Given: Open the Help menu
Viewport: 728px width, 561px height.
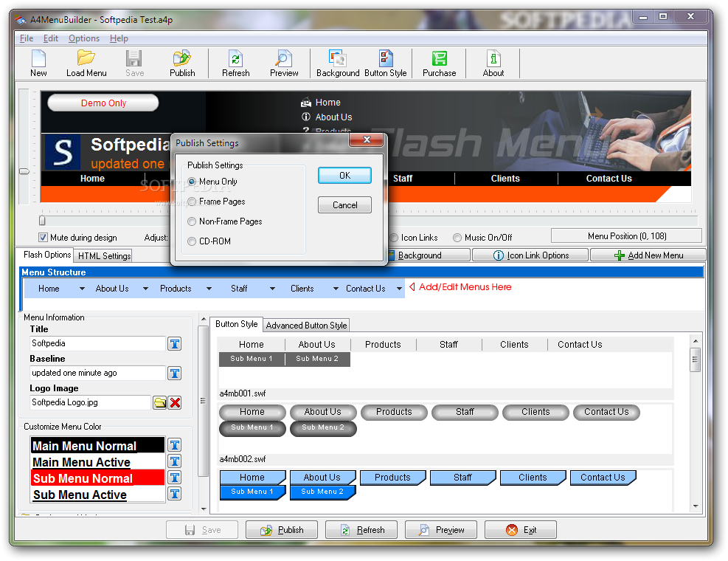Looking at the screenshot, I should [119, 38].
